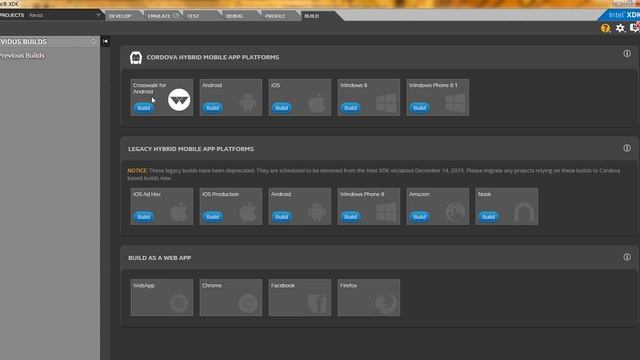Click the 'Facebook' tile label

[282, 285]
